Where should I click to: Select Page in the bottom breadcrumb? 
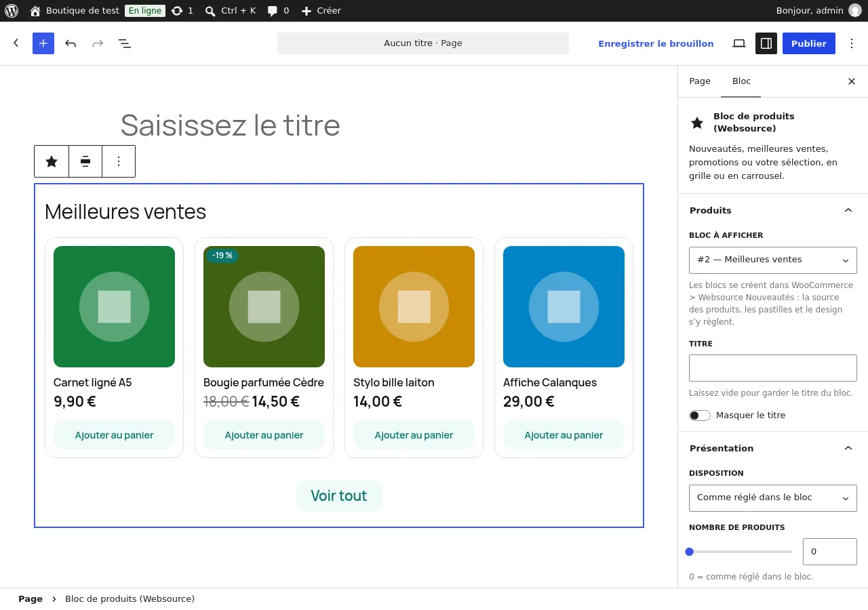[x=31, y=599]
